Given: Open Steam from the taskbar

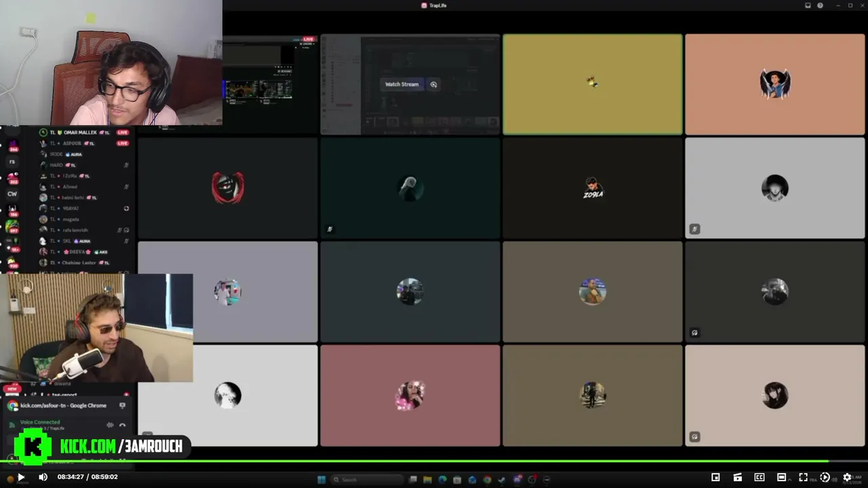Looking at the screenshot, I should 502,480.
